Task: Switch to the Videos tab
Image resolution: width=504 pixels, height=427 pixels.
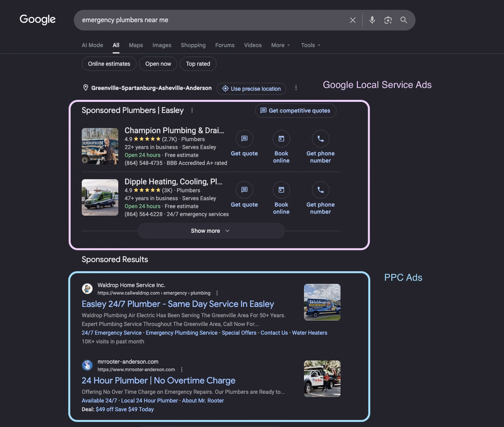Action: (x=252, y=45)
